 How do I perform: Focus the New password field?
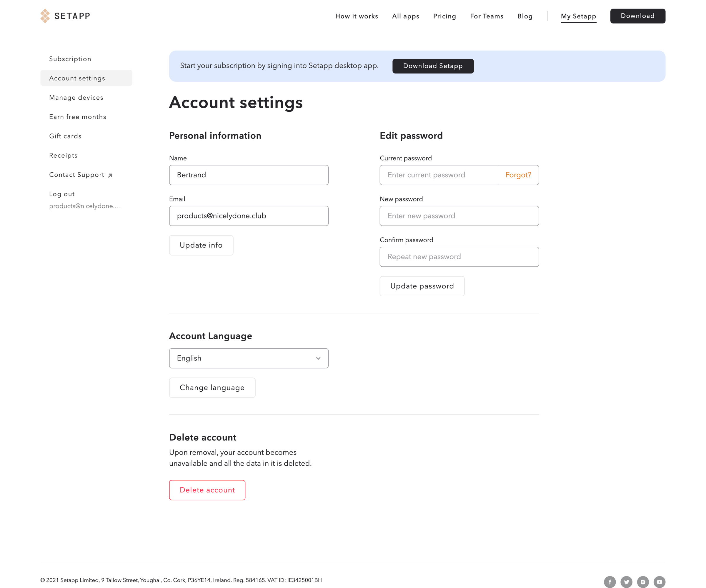(x=459, y=216)
